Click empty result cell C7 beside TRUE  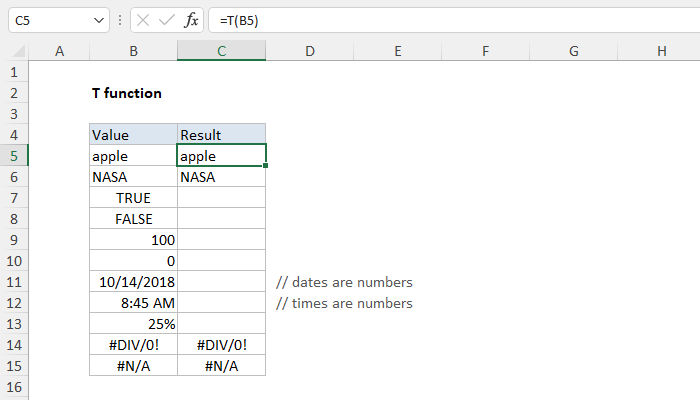coord(221,198)
